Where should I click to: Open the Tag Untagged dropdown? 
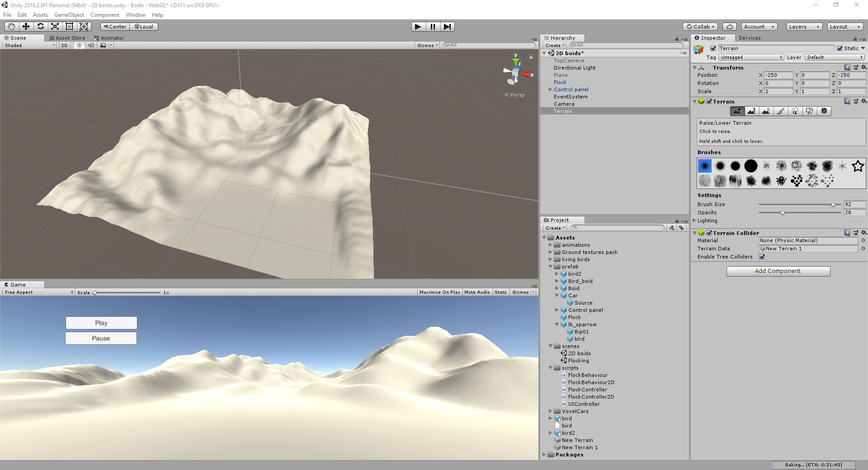point(751,57)
